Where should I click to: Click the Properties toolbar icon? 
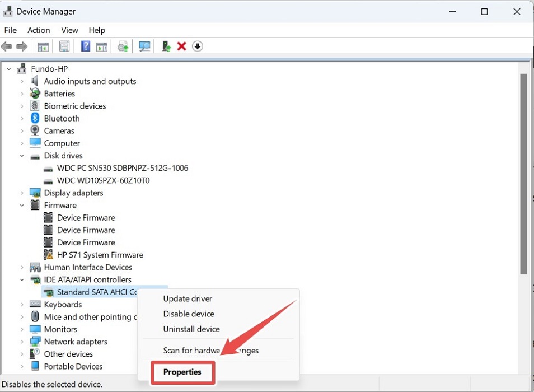64,46
